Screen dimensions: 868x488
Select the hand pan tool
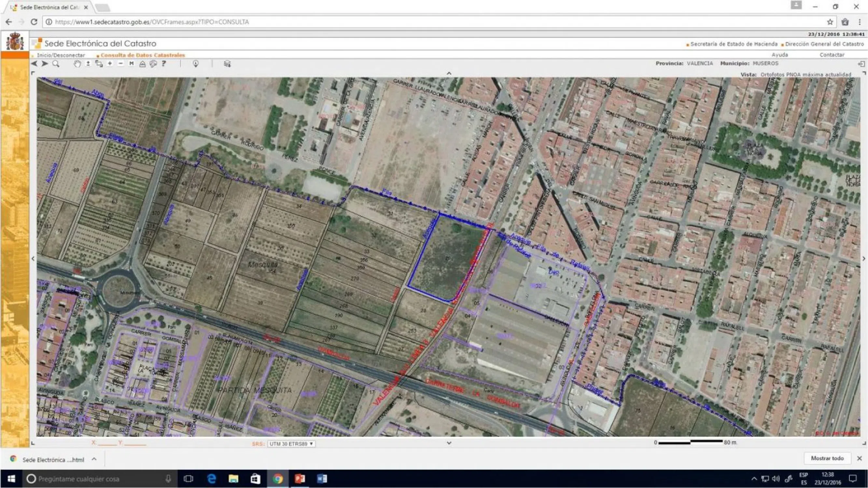click(x=77, y=64)
